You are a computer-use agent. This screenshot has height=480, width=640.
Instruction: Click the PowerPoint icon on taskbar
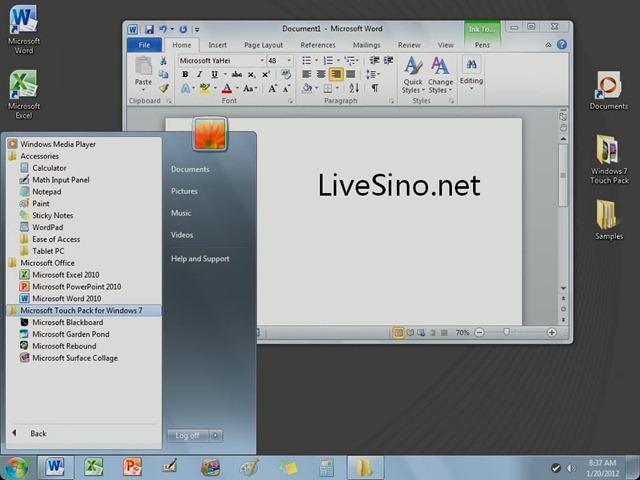click(x=133, y=467)
